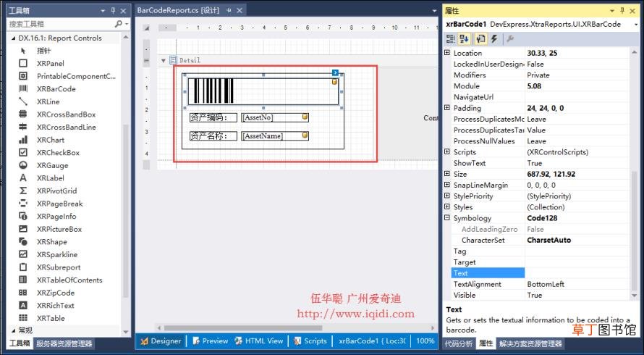Switch to 代码分析 tab
This screenshot has height=355, width=644.
click(459, 343)
